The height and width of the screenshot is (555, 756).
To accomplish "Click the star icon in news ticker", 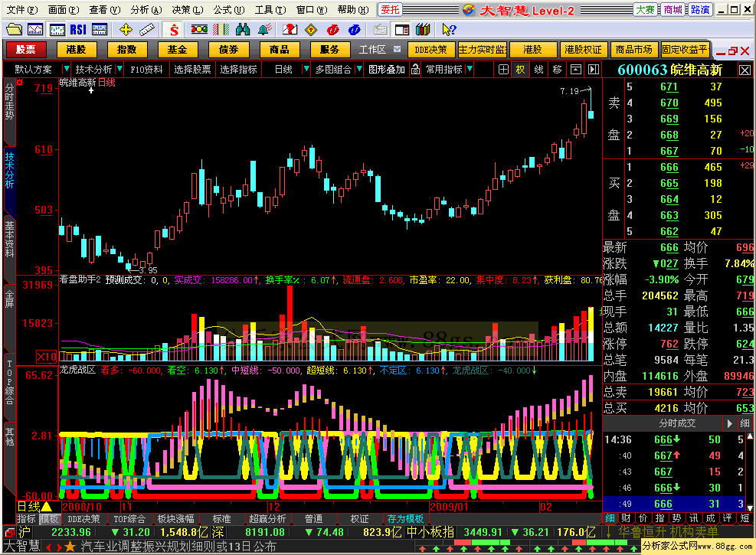I will (70, 547).
